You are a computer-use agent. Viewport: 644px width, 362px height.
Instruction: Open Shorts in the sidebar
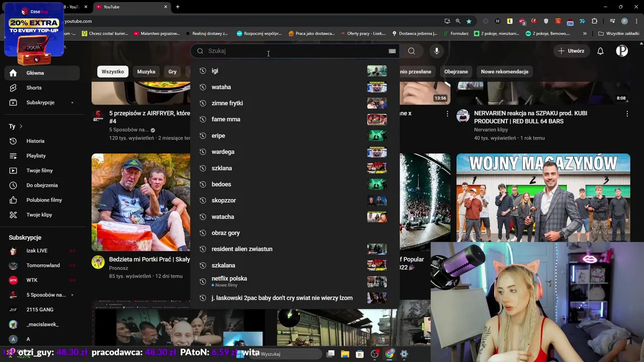point(42,87)
